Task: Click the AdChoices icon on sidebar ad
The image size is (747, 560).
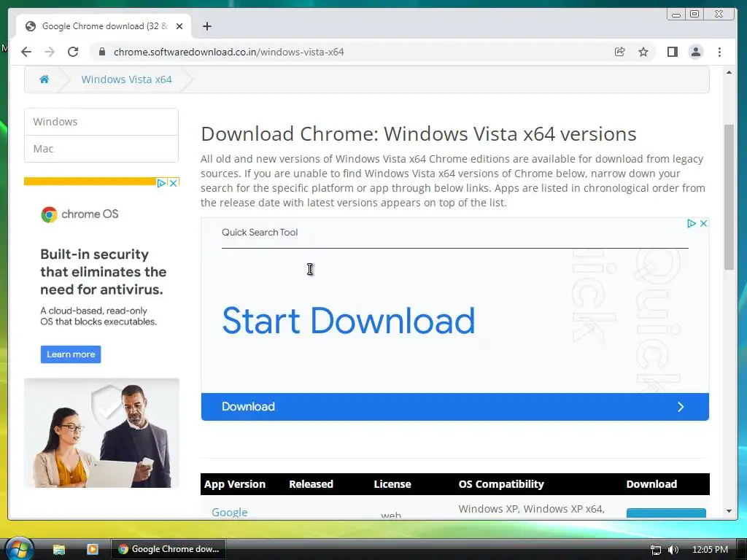Action: tap(161, 183)
